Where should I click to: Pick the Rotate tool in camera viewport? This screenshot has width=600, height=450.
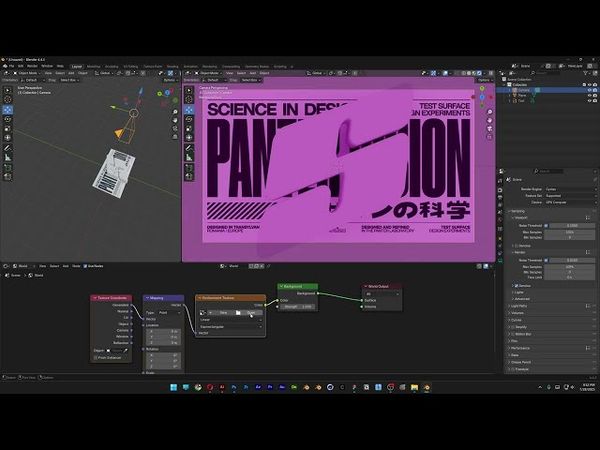pos(189,119)
